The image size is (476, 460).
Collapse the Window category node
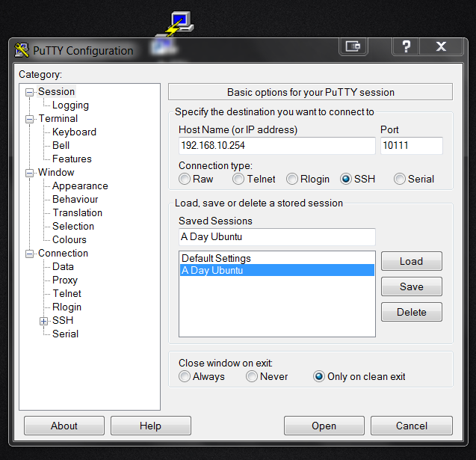[31, 173]
